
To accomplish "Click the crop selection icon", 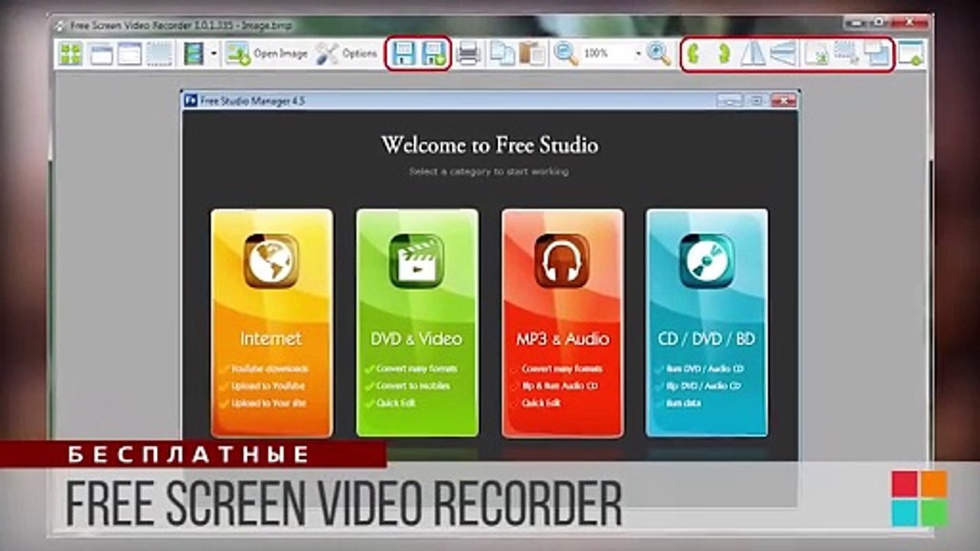I will (x=846, y=54).
